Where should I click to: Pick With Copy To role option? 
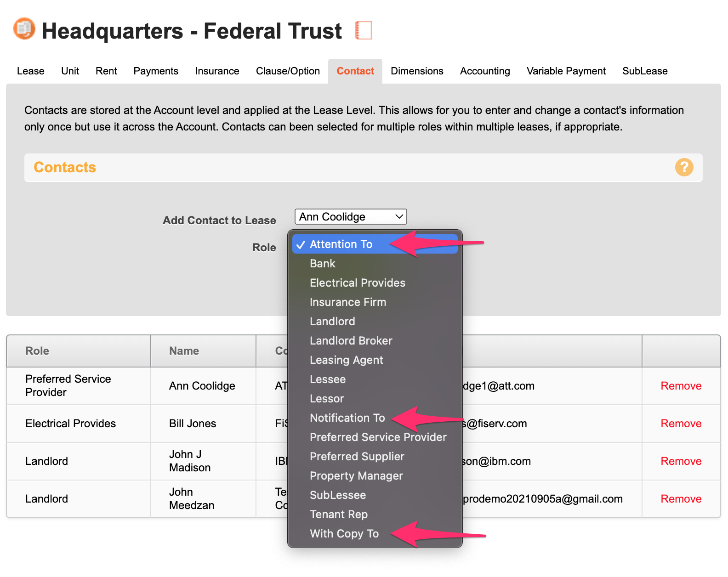tap(344, 534)
